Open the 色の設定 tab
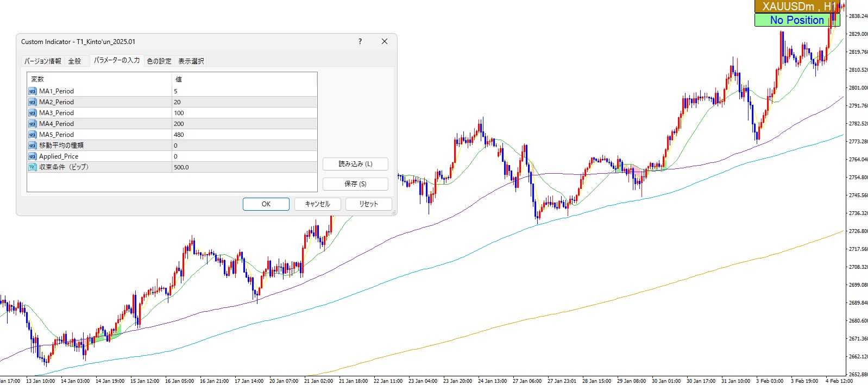868x385 pixels. click(159, 61)
